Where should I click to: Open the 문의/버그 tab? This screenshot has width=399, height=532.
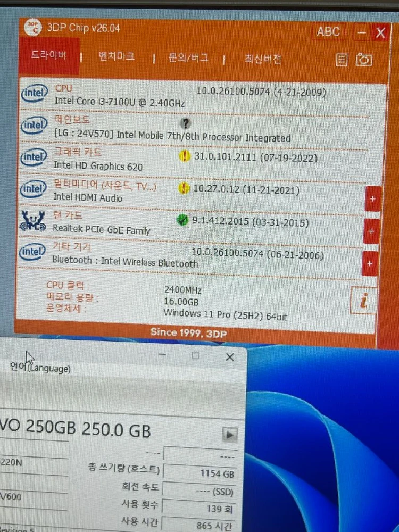point(188,57)
